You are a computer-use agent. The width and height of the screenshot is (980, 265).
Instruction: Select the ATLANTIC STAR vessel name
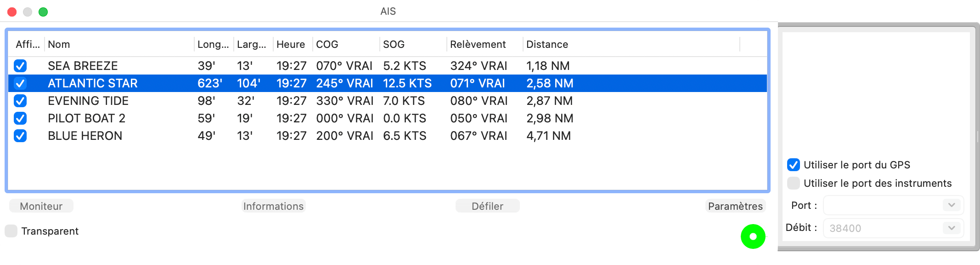pyautogui.click(x=93, y=83)
